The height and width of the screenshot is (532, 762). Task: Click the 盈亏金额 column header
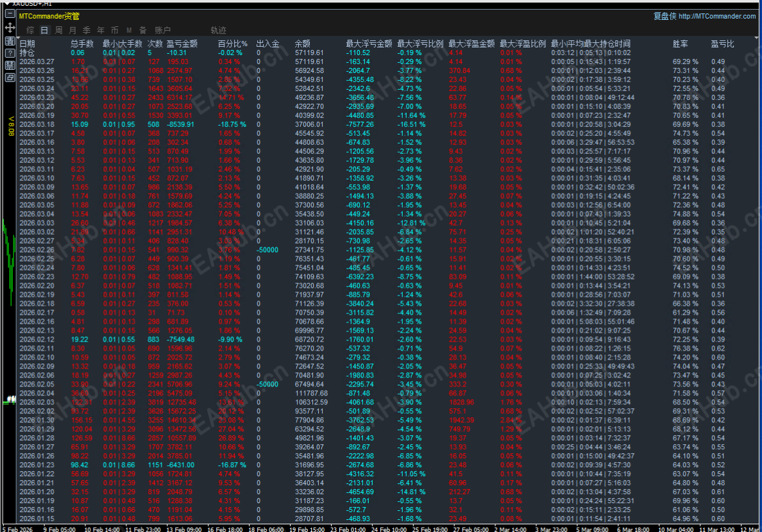pos(182,44)
